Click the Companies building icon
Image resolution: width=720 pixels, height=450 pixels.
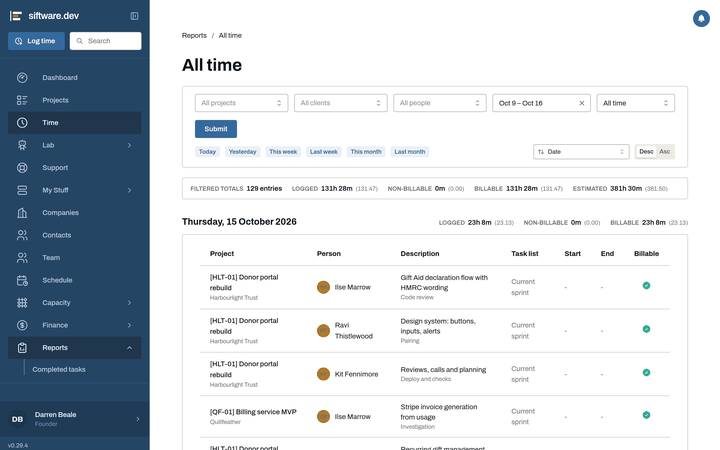point(22,213)
